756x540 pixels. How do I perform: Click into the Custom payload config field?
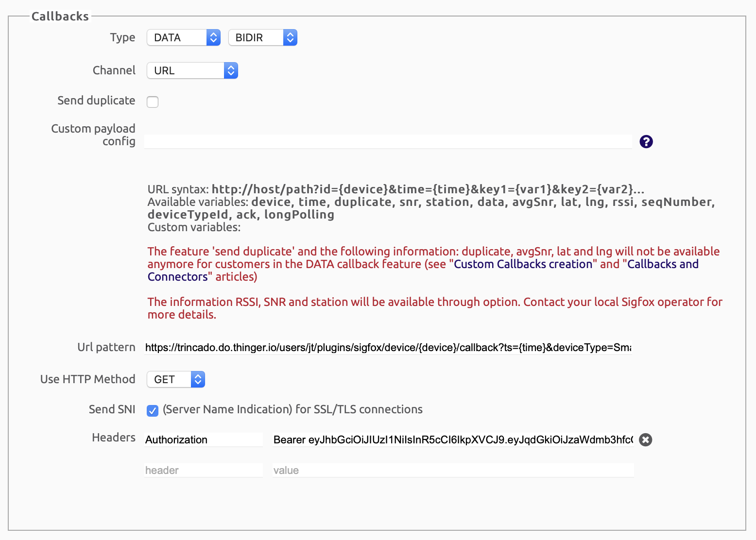click(388, 141)
